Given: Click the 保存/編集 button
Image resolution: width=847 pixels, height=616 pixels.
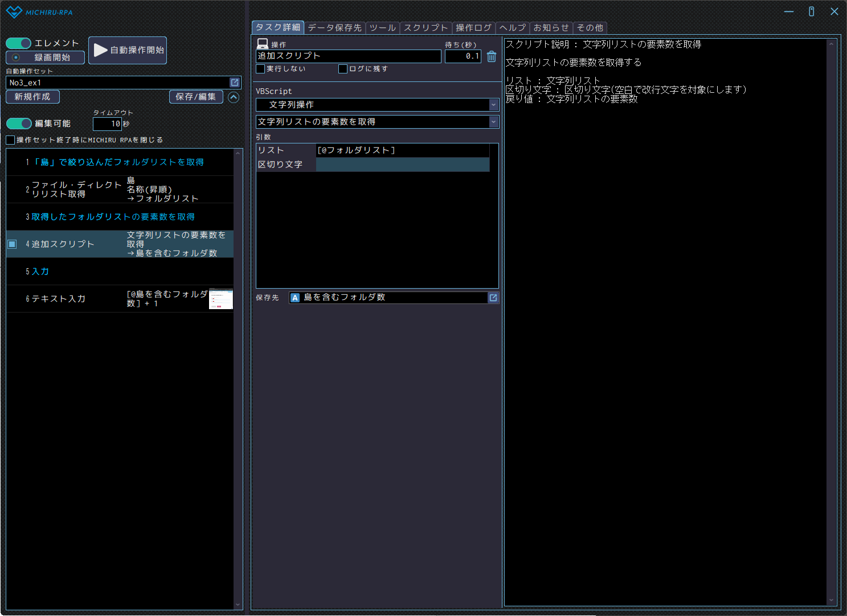Looking at the screenshot, I should 195,97.
